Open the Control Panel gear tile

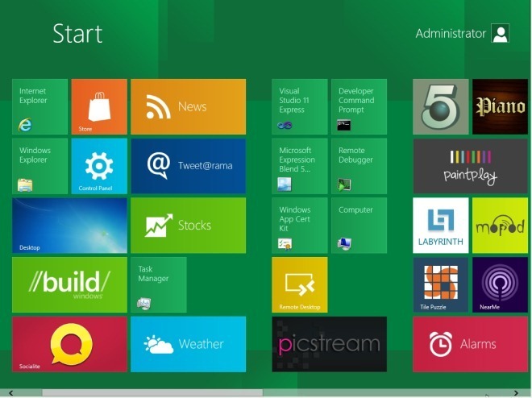click(99, 166)
